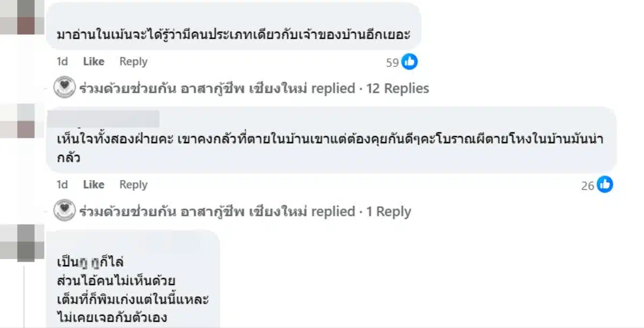Screen dimensions: 644x328
Task: Expand the 1 Reply thread
Action: coord(389,212)
